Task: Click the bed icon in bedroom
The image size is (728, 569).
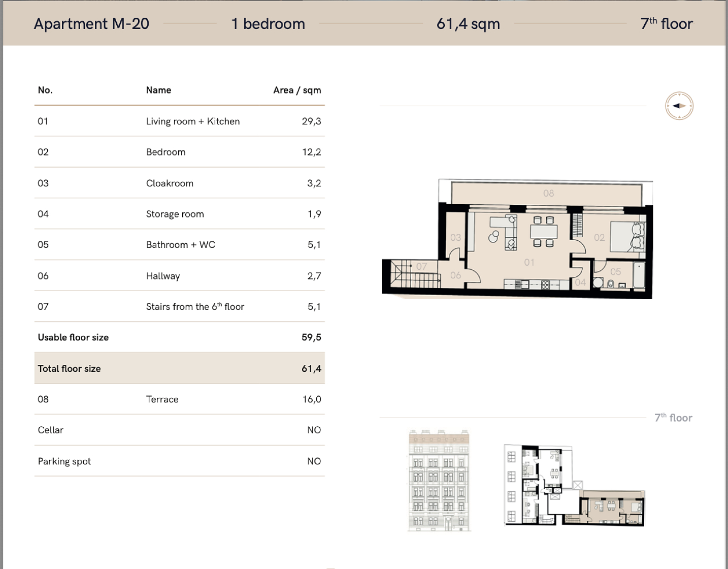Action: (627, 236)
